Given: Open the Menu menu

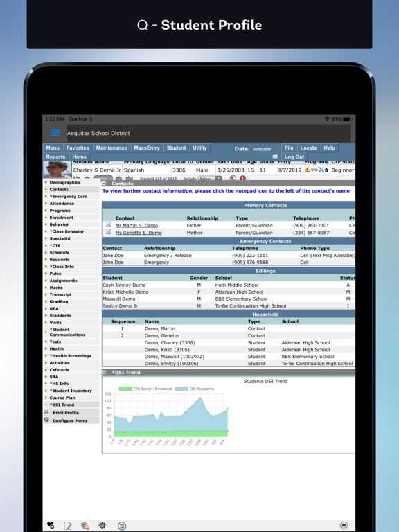Looking at the screenshot, I should (x=53, y=148).
